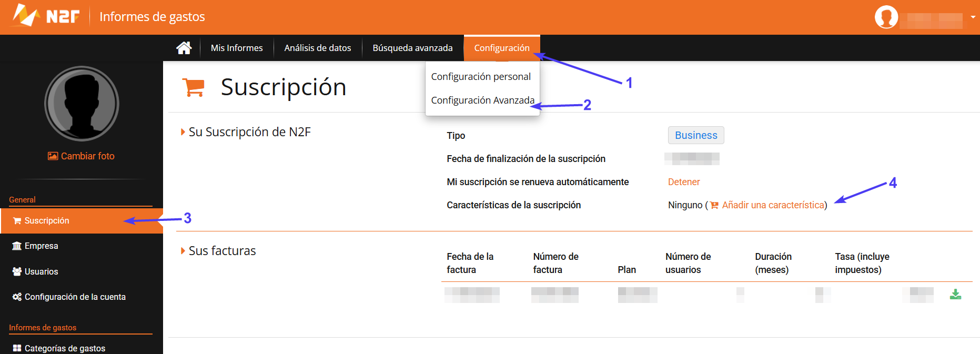Click Informes de gastos header title
The image size is (980, 354).
click(152, 17)
